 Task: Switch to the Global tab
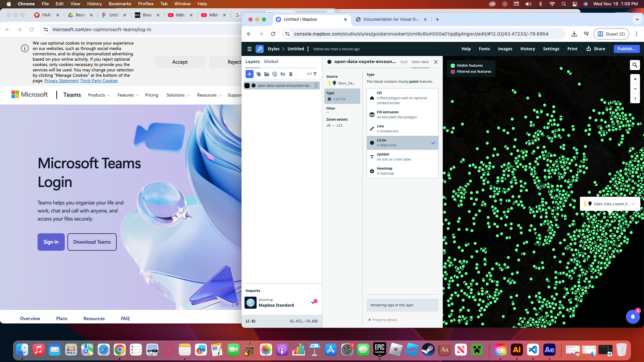point(271,61)
